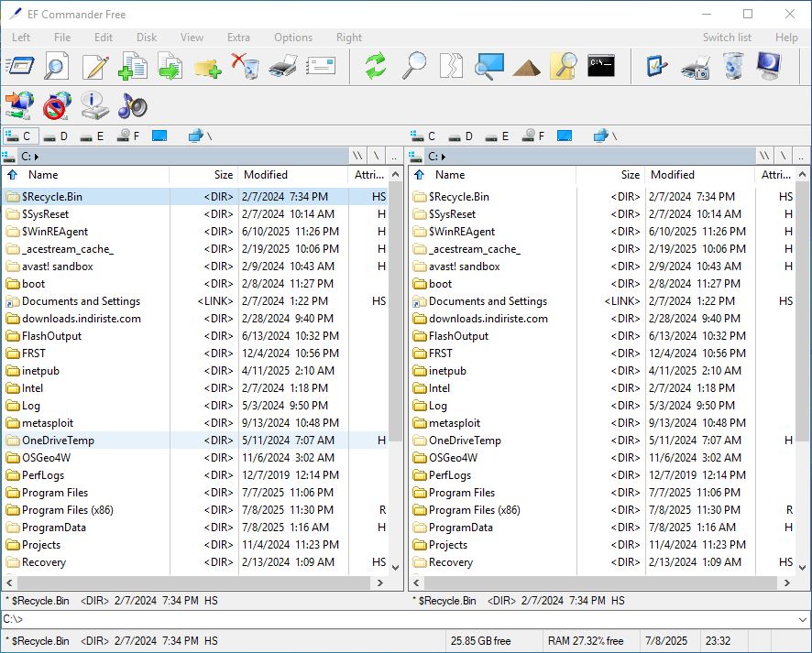
Task: Click the up arrow icon in right panel header
Action: point(420,175)
